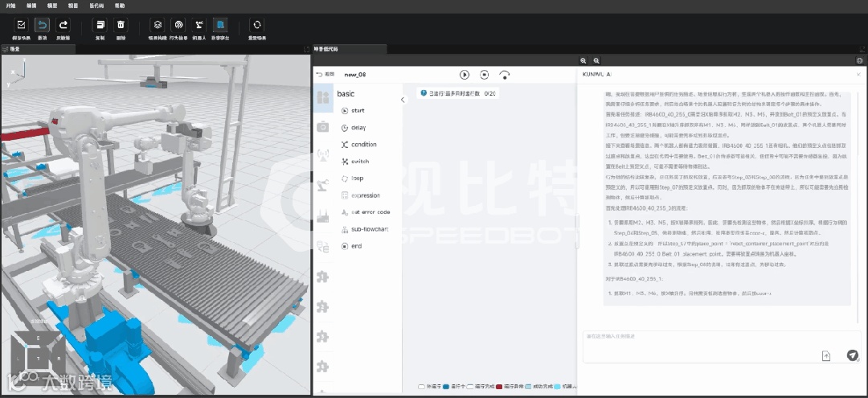Screen dimensions: 868x398
Task: Click the save scene toolbar icon
Action: click(x=20, y=25)
